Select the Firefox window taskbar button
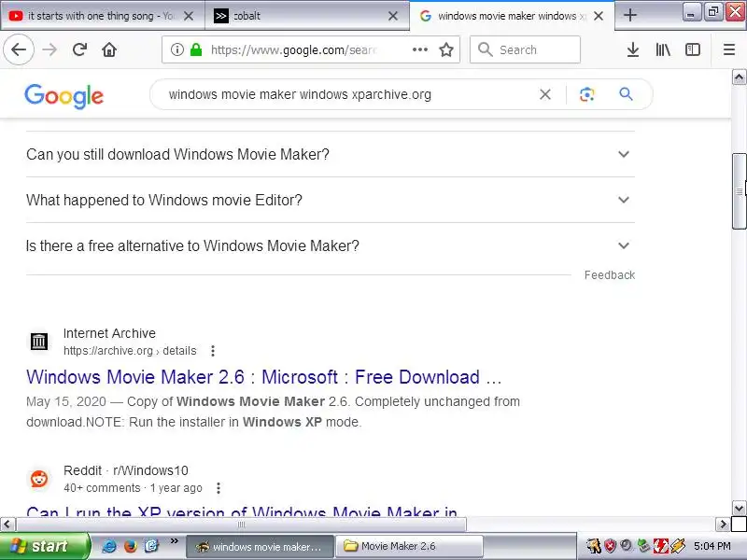The height and width of the screenshot is (560, 747). (x=261, y=546)
